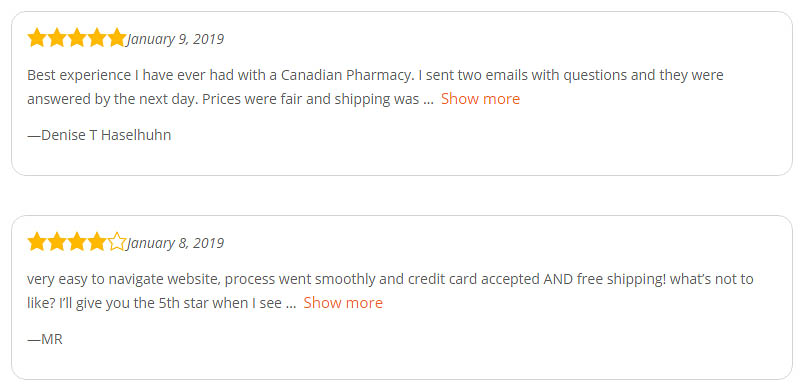Click second star in January 9 review
The height and width of the screenshot is (391, 804).
[x=57, y=38]
